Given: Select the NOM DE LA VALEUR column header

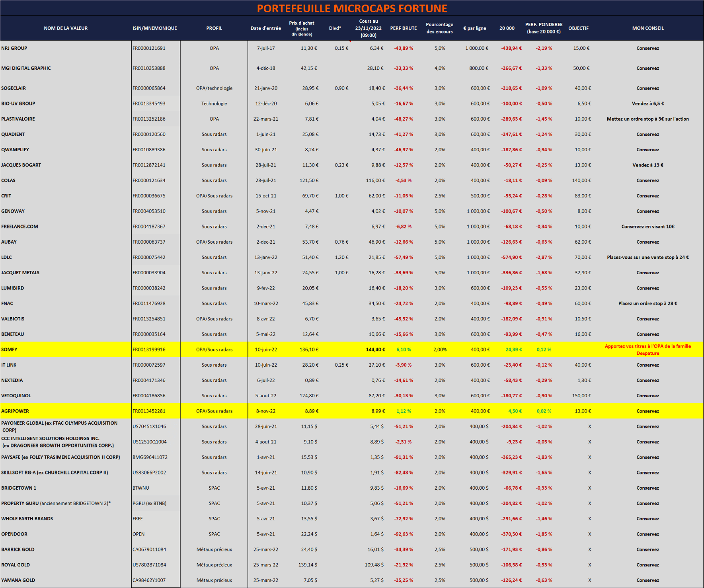Looking at the screenshot, I should (66, 28).
